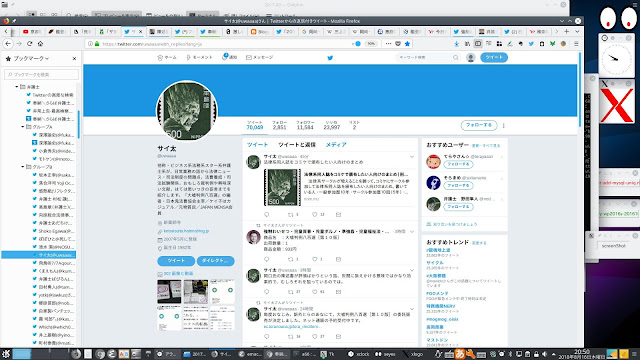640x360 pixels.
Task: Collapse the 弁護士 bookmark folder
Action: 17,87
